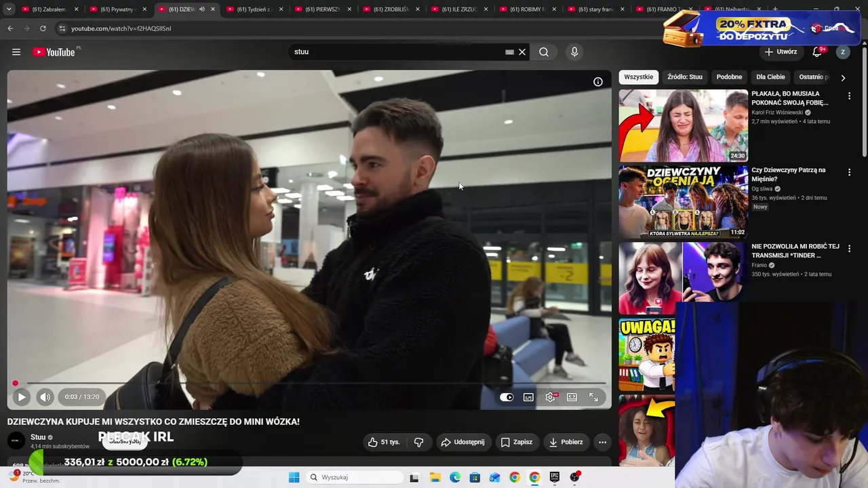Go to the YouTube home logo

(x=54, y=52)
